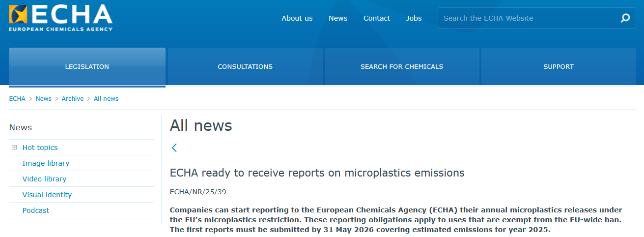Go to the About us page
The height and width of the screenshot is (237, 644).
point(297,18)
